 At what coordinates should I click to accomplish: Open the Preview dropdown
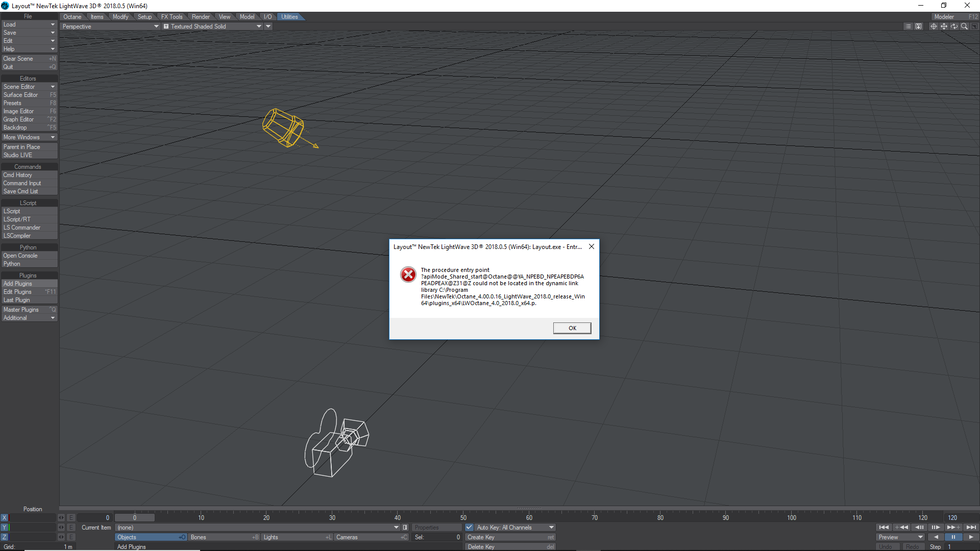(x=901, y=537)
